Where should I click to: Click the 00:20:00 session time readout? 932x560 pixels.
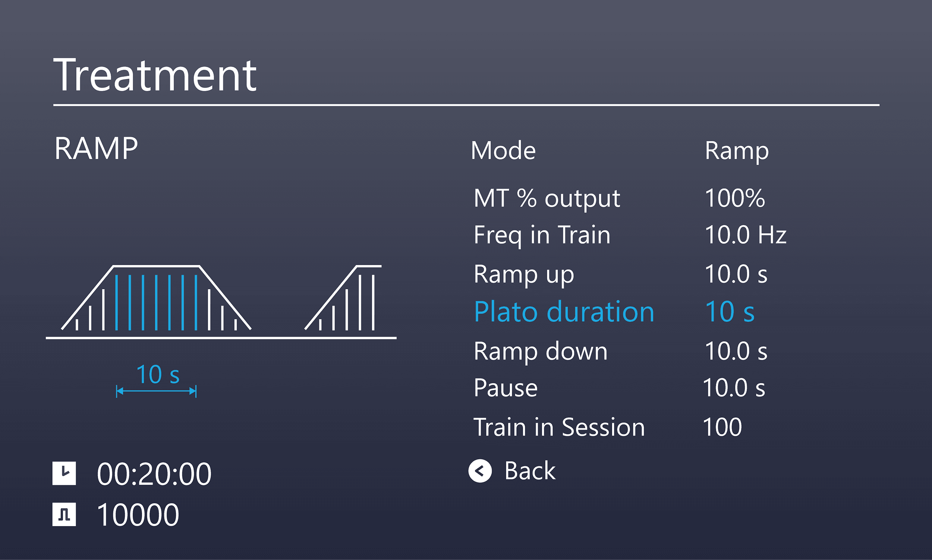tap(154, 474)
